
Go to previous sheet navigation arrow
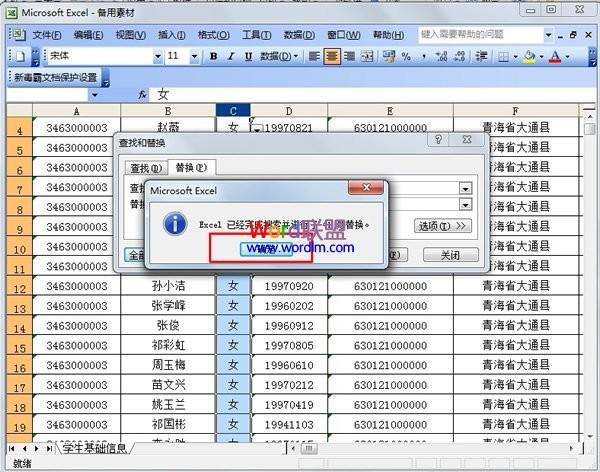click(24, 448)
